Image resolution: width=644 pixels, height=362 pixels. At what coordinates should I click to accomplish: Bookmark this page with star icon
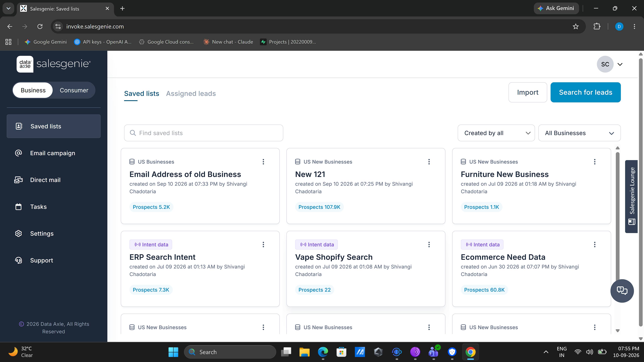point(576,26)
